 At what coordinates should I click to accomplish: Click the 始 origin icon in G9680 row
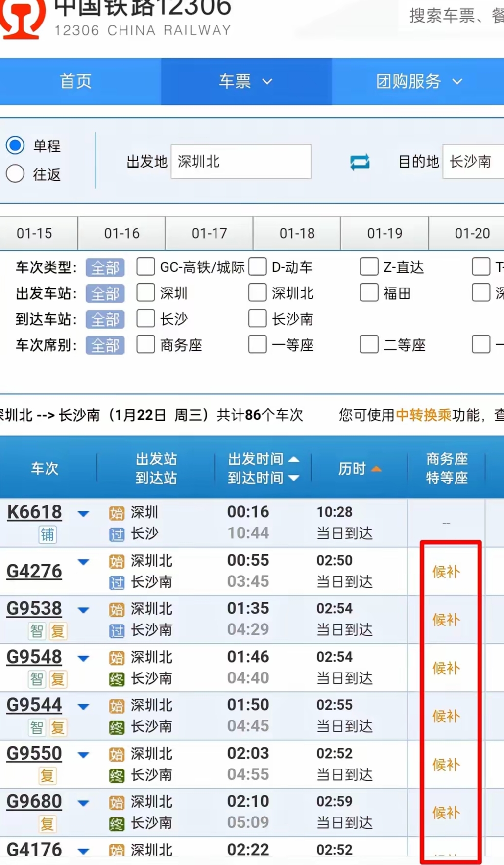[x=117, y=802]
